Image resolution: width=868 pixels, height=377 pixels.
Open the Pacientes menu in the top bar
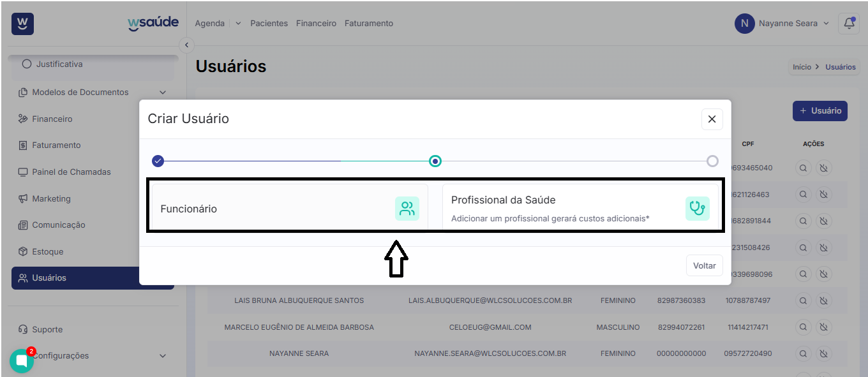[x=269, y=23]
